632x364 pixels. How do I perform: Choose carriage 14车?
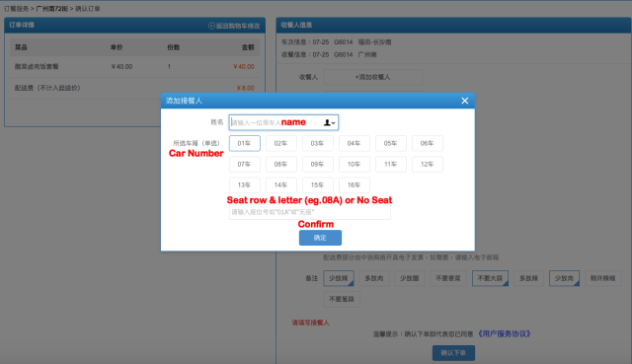pyautogui.click(x=280, y=185)
